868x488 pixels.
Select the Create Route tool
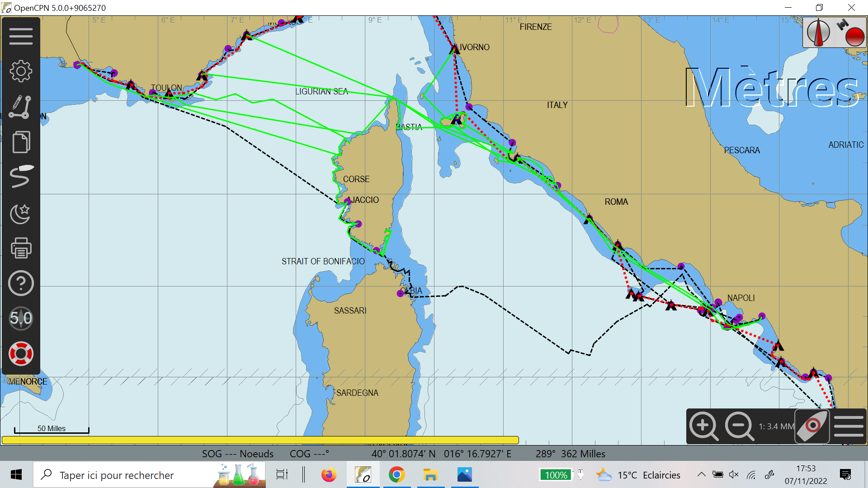click(x=21, y=107)
